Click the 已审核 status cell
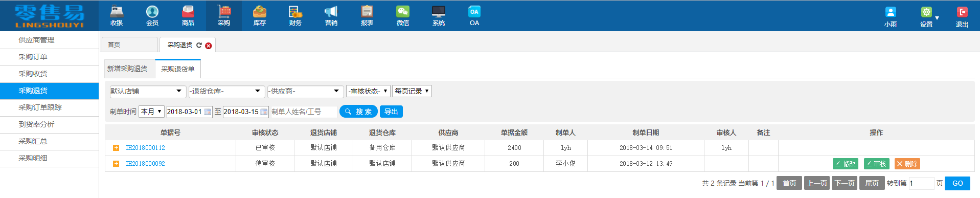 (x=265, y=148)
